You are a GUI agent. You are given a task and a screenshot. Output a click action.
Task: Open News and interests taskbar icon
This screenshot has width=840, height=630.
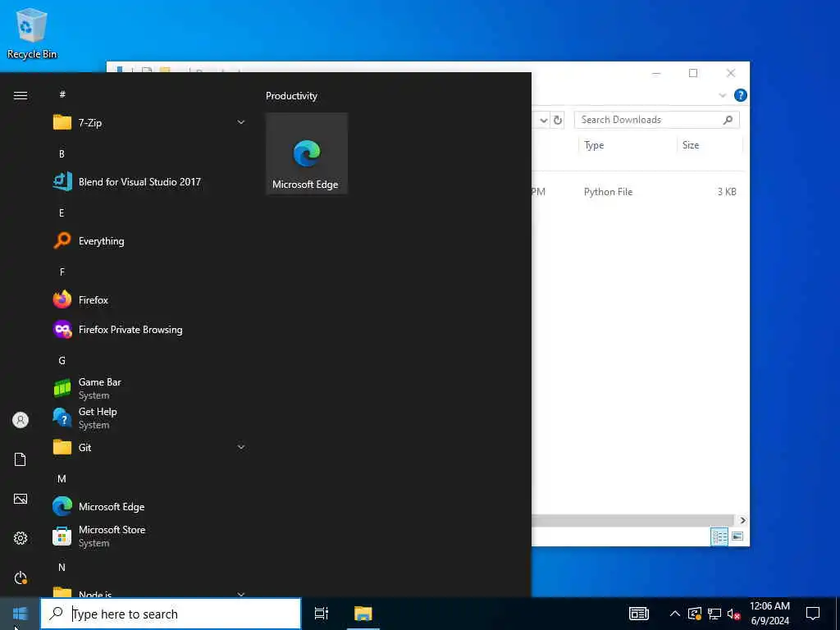(638, 614)
